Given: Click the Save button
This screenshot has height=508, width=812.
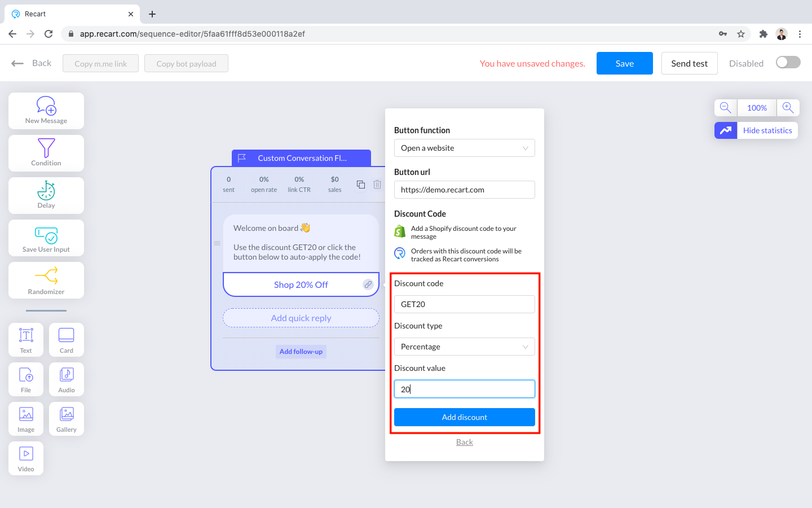Looking at the screenshot, I should (x=625, y=63).
